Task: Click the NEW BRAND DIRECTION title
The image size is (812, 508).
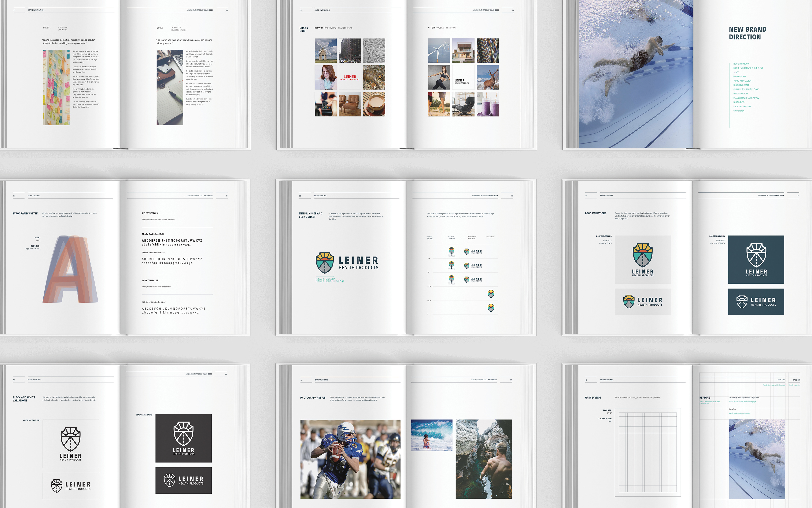Action: (747, 33)
